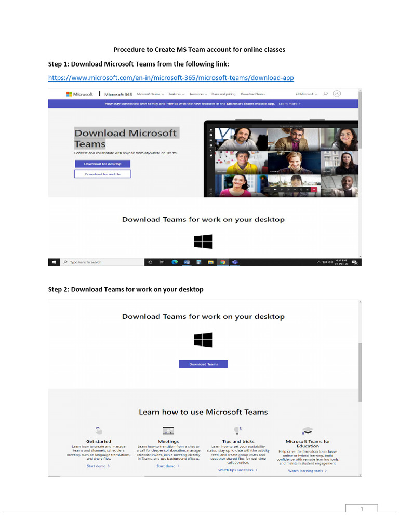Click the second screenshot's scrollbar thumb

[360, 372]
